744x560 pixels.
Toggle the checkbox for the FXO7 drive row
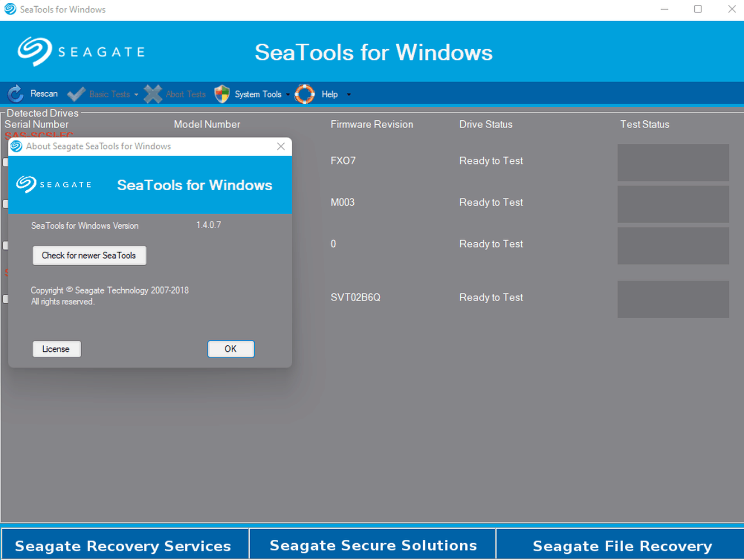pyautogui.click(x=5, y=162)
